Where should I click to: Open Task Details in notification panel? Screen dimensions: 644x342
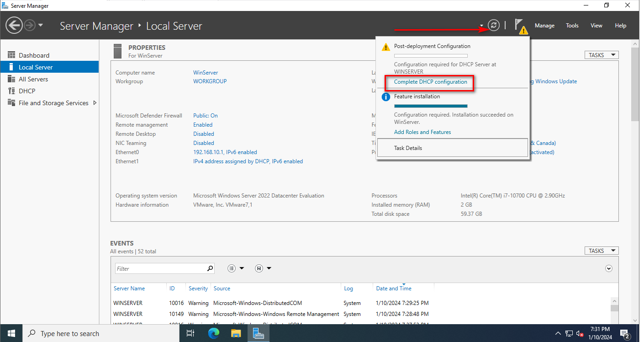pos(452,148)
